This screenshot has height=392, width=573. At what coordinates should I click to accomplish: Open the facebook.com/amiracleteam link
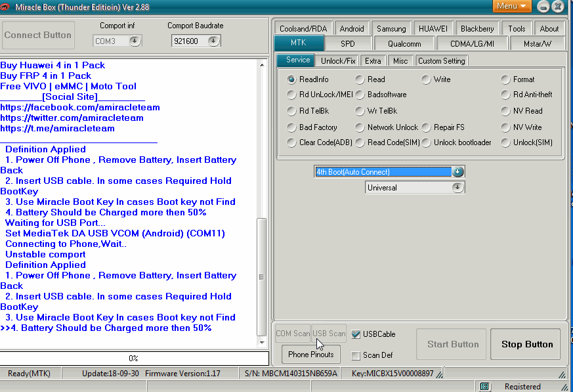[80, 107]
